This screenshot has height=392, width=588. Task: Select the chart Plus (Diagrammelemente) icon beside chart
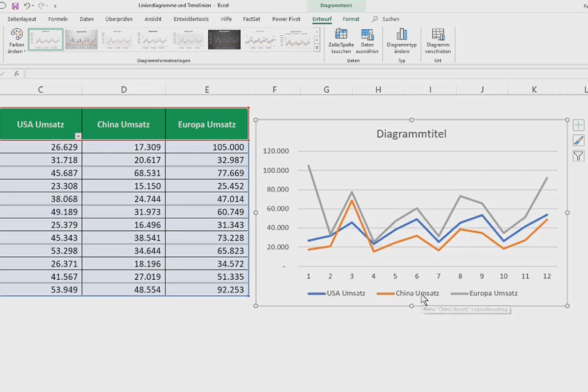pyautogui.click(x=578, y=125)
